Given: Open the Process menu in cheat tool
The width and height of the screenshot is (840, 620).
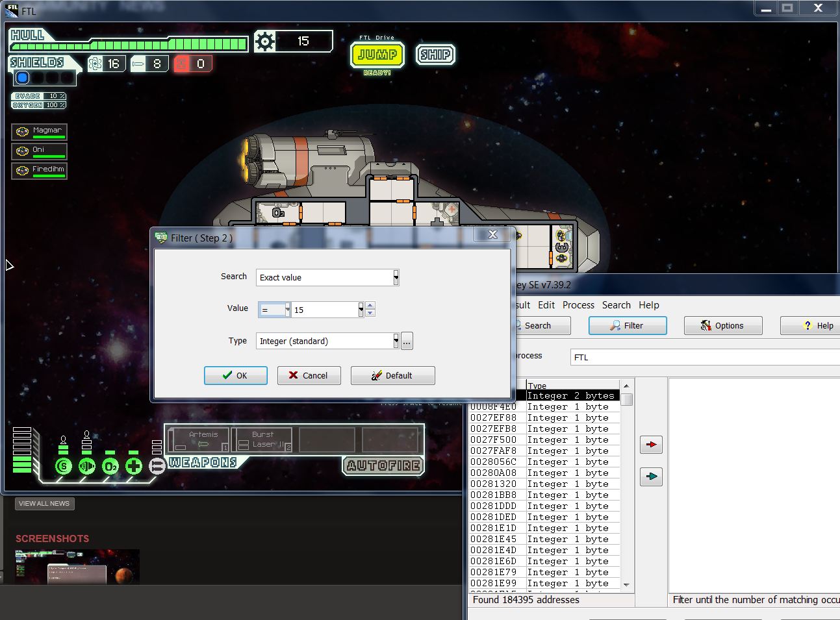Looking at the screenshot, I should [x=578, y=305].
